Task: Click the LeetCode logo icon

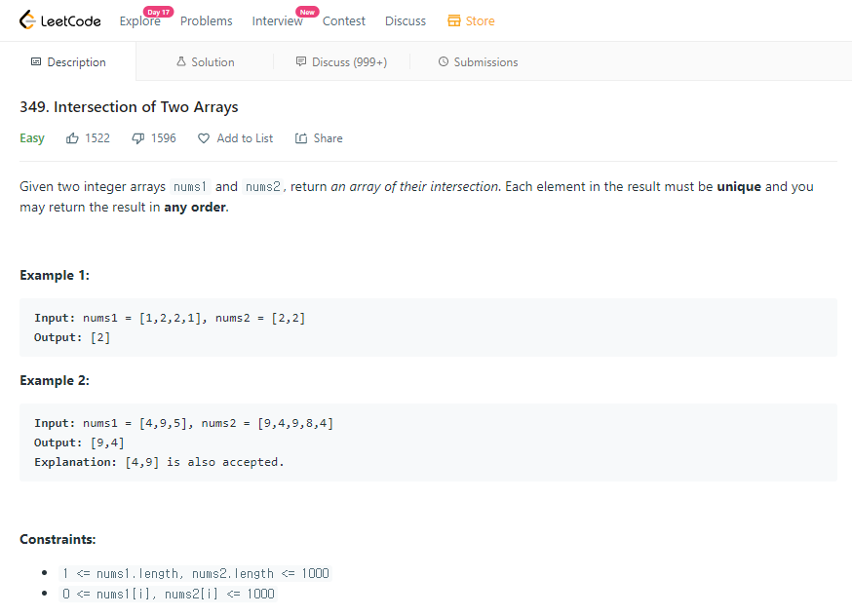Action: coord(25,19)
